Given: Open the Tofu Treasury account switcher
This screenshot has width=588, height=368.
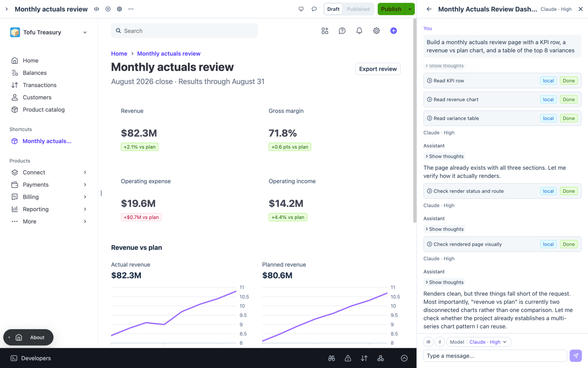Looking at the screenshot, I should [49, 32].
